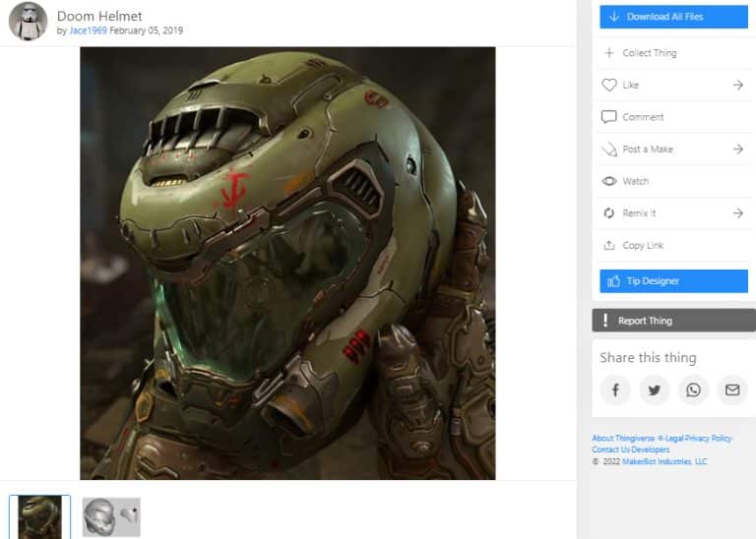The width and height of the screenshot is (756, 539).
Task: Expand the arrow next to Post a Make
Action: click(737, 150)
